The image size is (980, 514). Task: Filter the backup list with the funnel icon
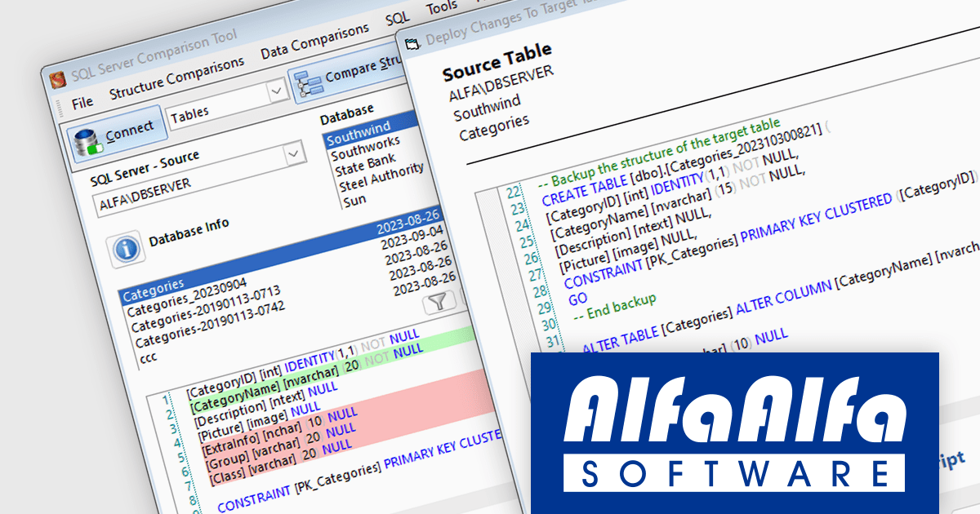pos(439,302)
